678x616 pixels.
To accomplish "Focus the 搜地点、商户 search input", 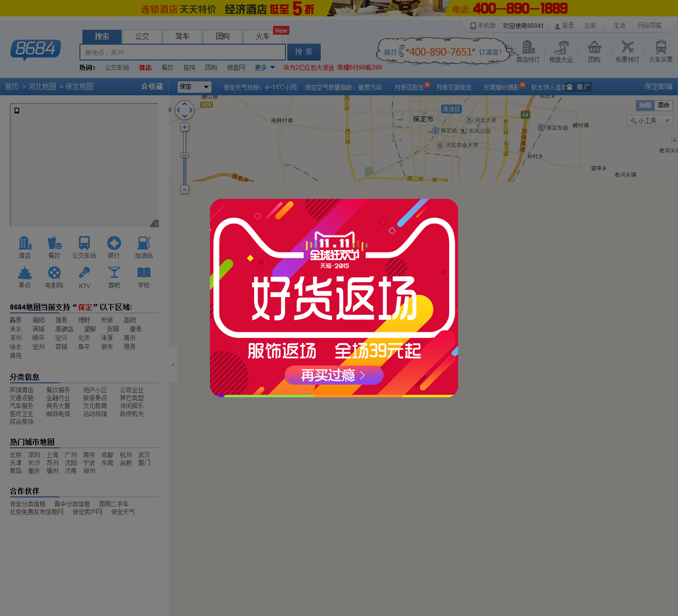I will click(183, 52).
